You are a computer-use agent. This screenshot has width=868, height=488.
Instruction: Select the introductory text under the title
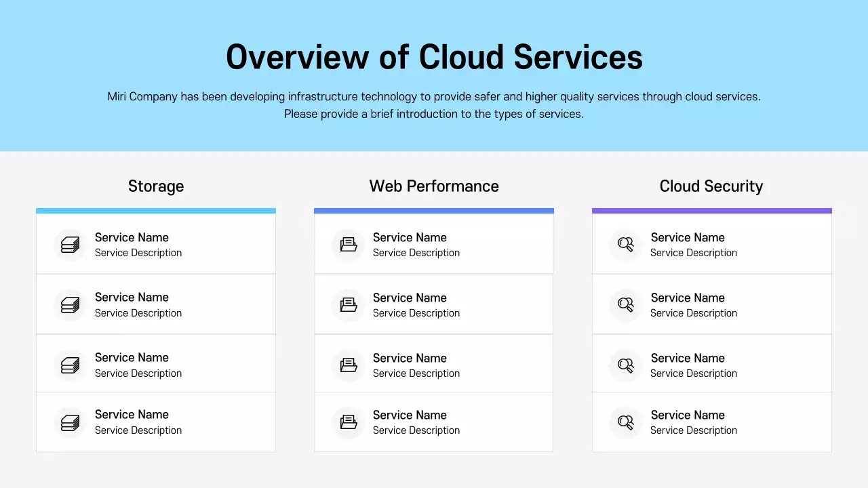coord(434,105)
